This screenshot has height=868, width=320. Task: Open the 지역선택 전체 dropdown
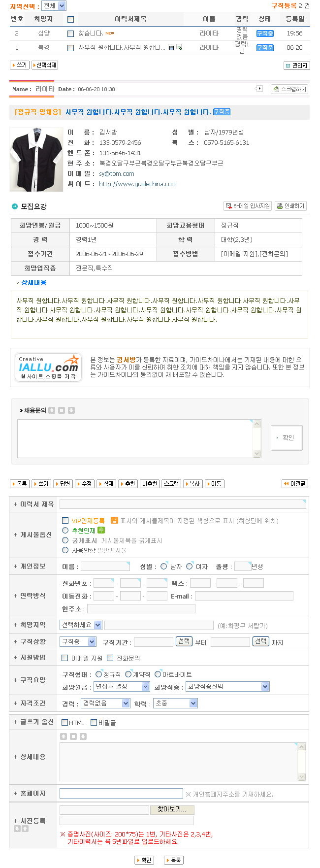tap(54, 6)
